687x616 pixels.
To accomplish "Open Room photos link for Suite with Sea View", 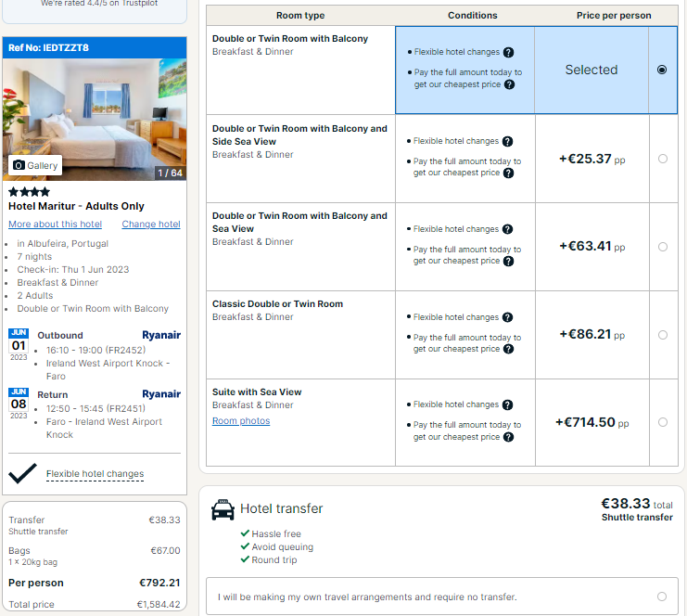I will point(241,421).
